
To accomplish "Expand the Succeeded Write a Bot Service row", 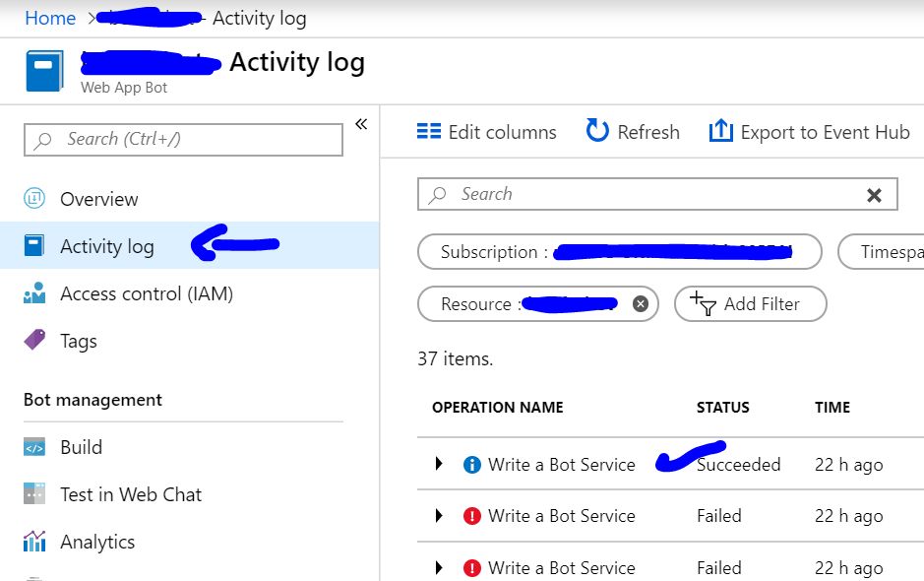I will (439, 464).
